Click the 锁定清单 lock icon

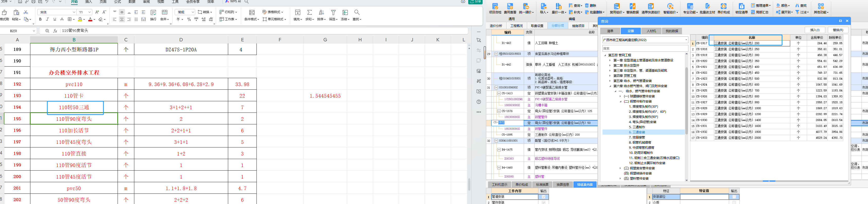[741, 6]
